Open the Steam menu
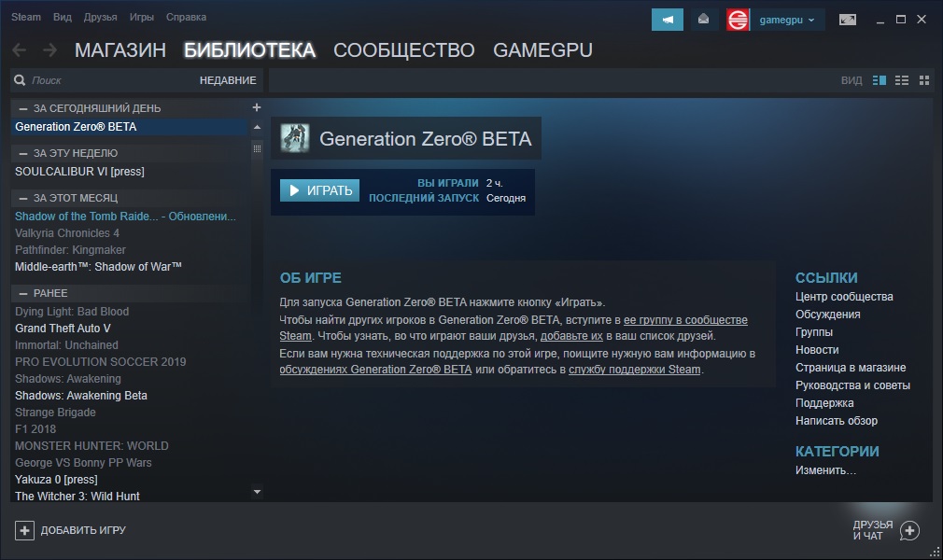The height and width of the screenshot is (560, 943). coord(26,17)
